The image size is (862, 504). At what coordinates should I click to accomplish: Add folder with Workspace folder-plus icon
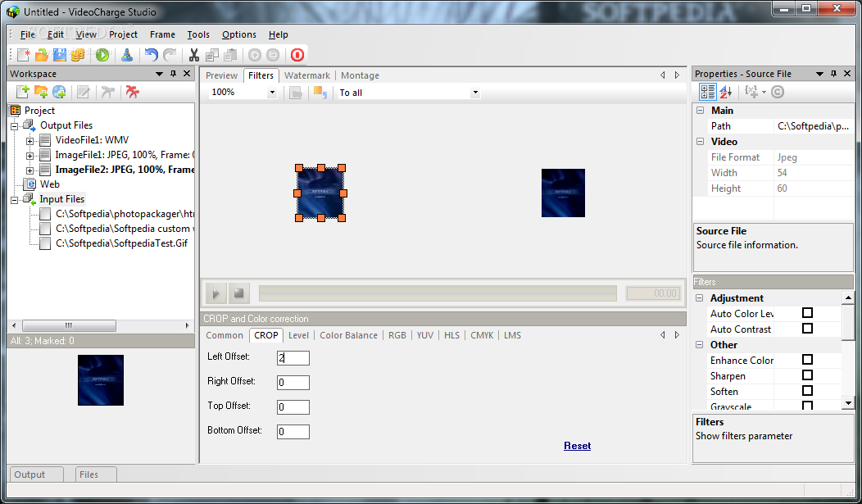(41, 92)
